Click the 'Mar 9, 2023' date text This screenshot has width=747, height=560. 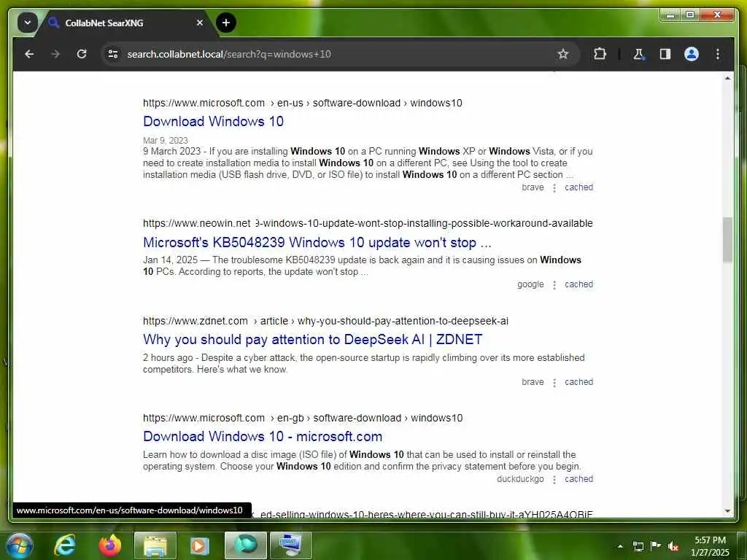(x=166, y=141)
